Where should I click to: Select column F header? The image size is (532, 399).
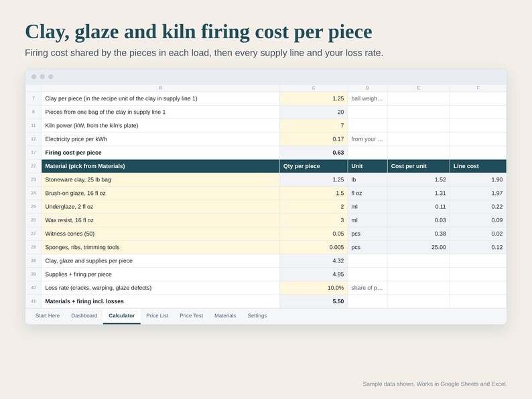478,88
